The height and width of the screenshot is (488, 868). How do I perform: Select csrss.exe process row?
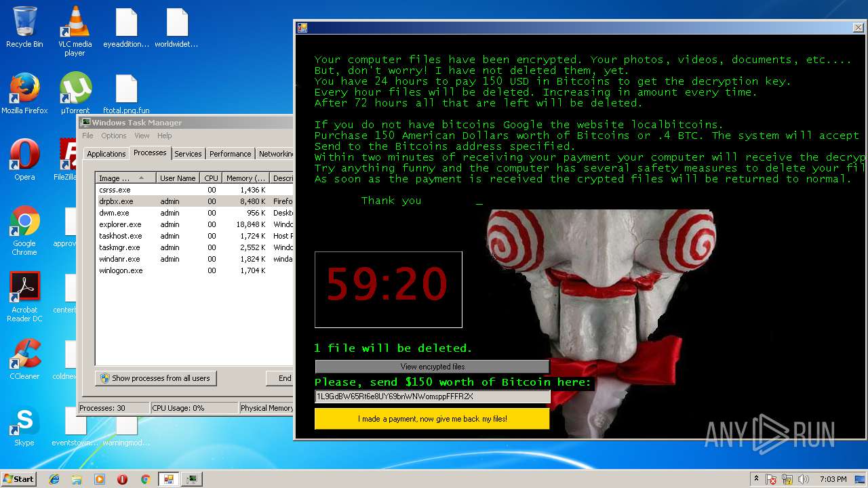click(x=194, y=190)
